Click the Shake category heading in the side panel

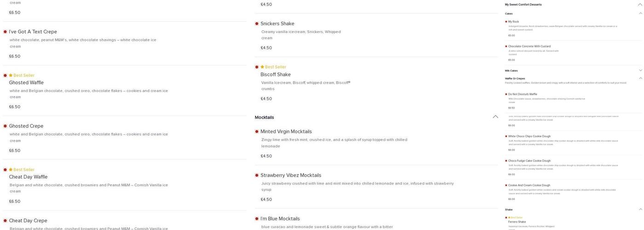pyautogui.click(x=508, y=210)
